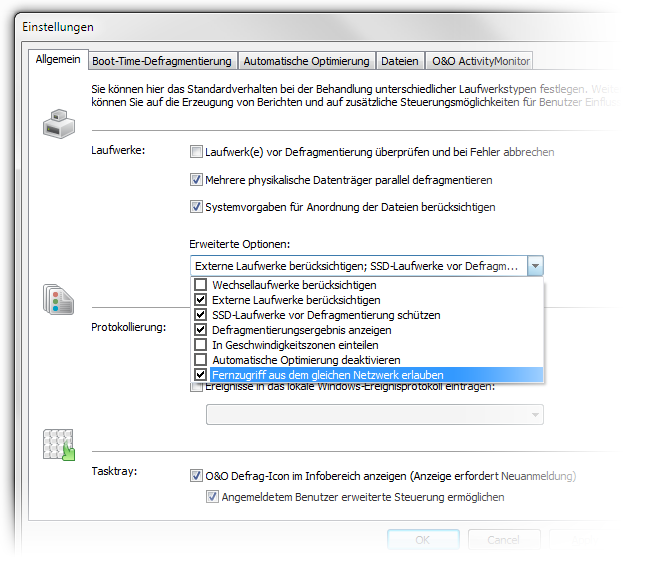Toggle Systemvorgaben für Anordnung der Dateien

(196, 207)
